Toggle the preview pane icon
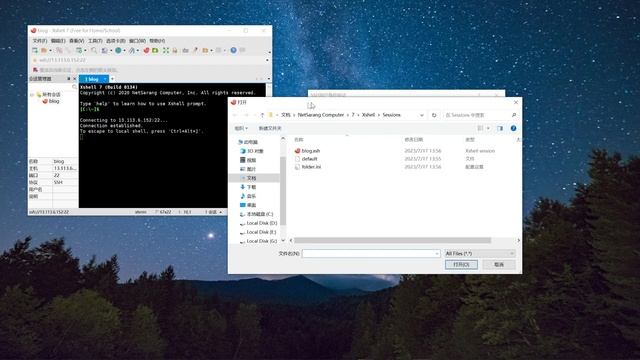The width and height of the screenshot is (640, 360). (500, 128)
